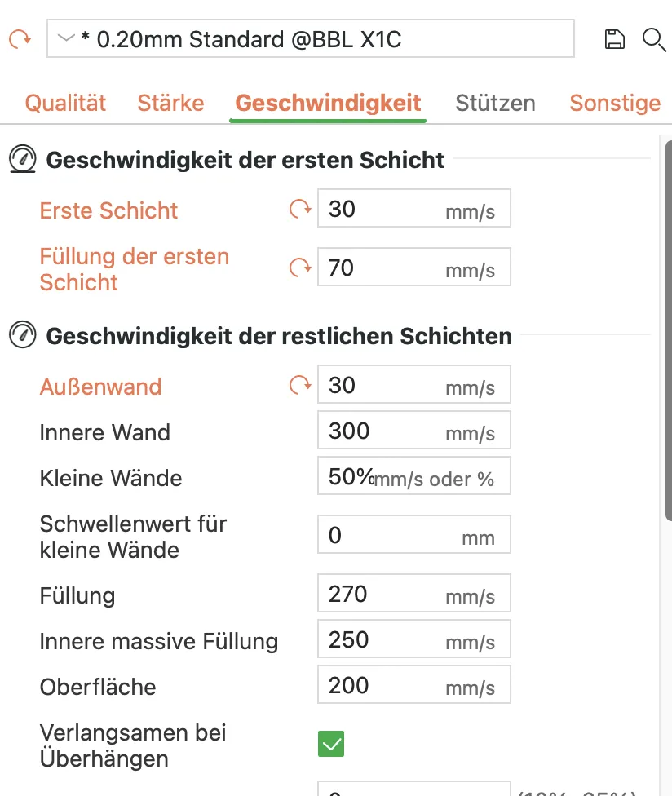Viewport: 672px width, 796px height.
Task: Open the 0.20mm Standard @BBL X1C preset list
Action: click(x=311, y=38)
